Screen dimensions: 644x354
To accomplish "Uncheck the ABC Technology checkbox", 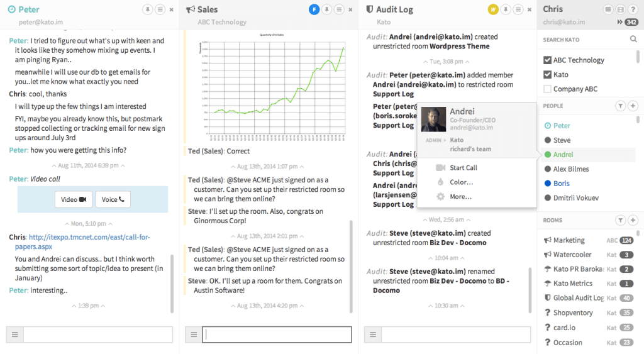I will point(547,60).
